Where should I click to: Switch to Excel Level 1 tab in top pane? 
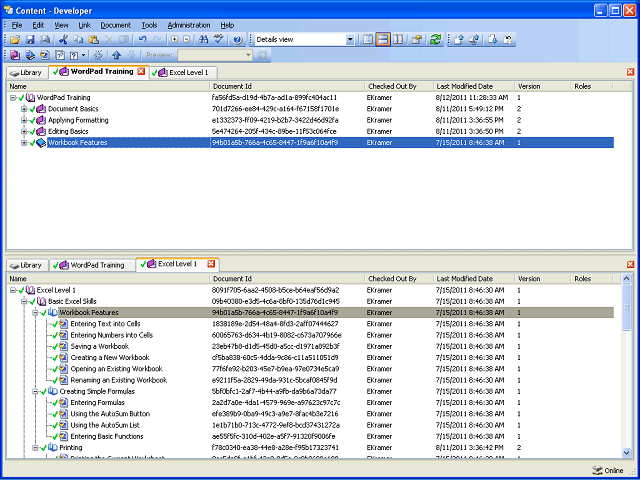click(183, 73)
